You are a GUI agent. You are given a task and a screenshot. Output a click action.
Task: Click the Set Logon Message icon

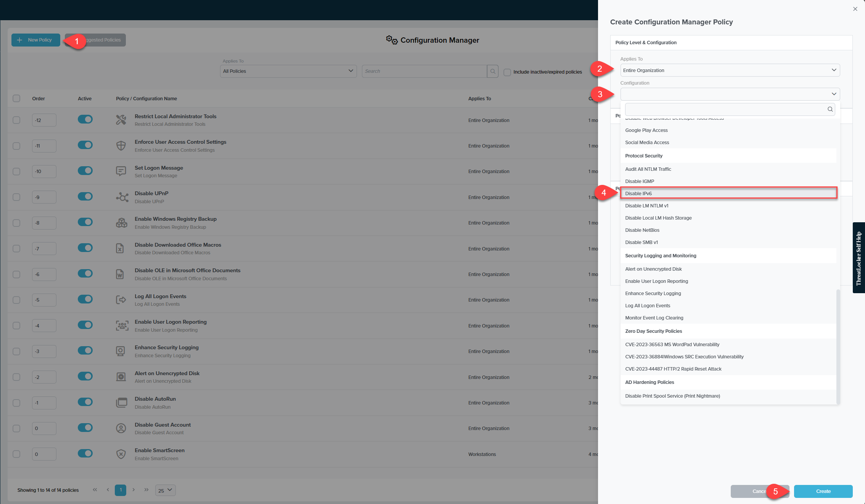coord(121,171)
